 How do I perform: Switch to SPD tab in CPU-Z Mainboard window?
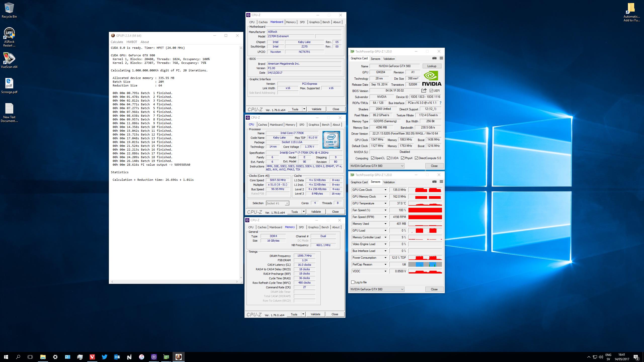coord(302,22)
